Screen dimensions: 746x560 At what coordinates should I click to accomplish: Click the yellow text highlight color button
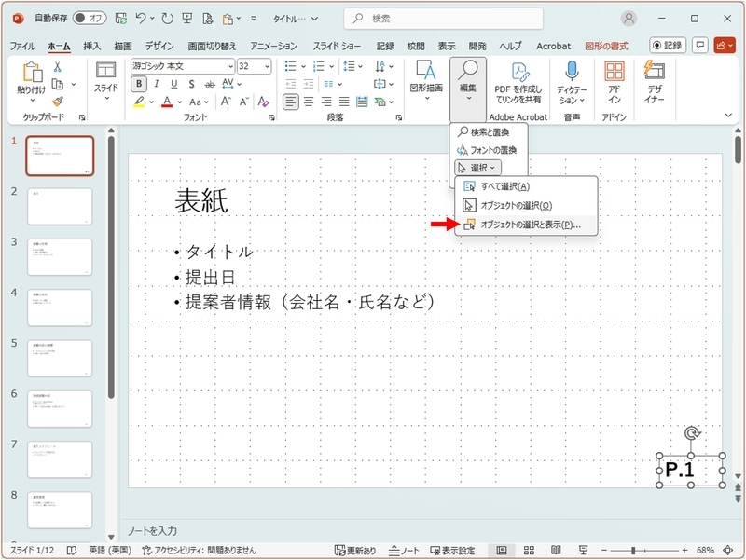[138, 102]
